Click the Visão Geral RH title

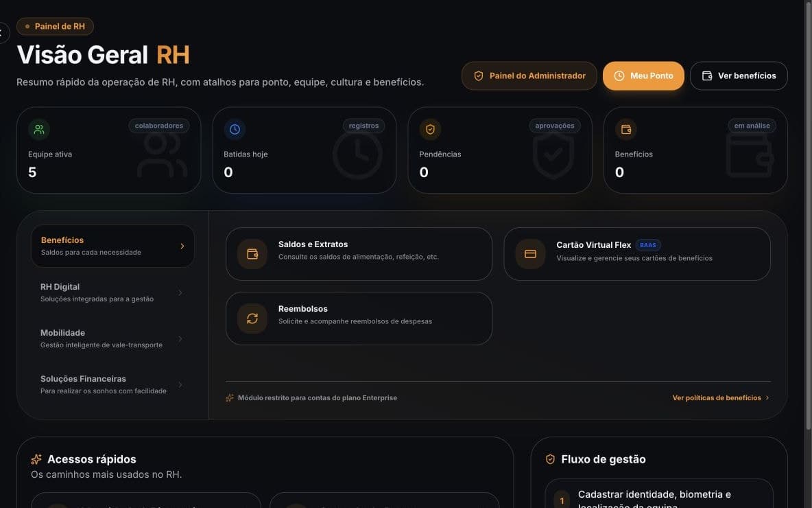coord(103,54)
